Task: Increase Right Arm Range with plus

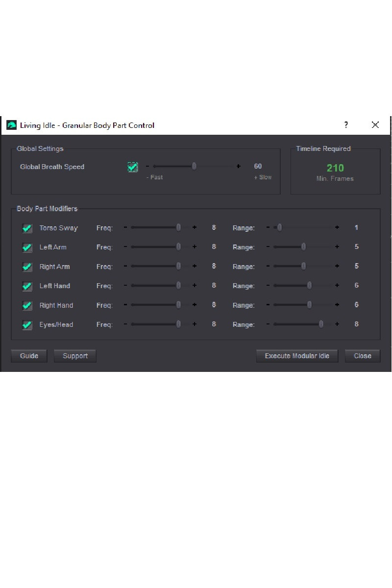Action: click(x=337, y=266)
